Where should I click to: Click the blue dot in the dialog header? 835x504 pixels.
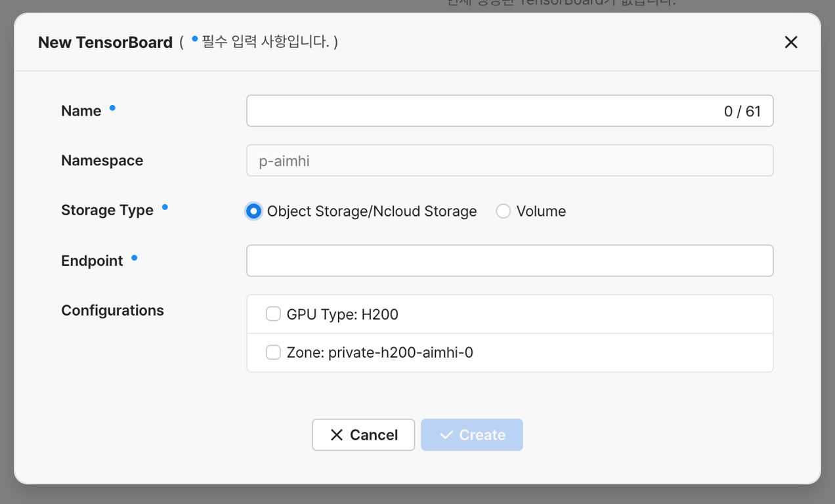pyautogui.click(x=194, y=39)
